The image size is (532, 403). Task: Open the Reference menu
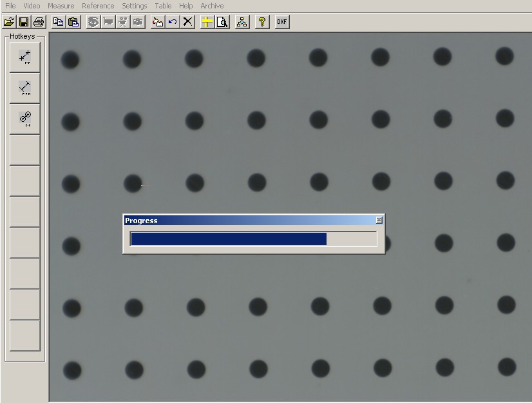(98, 6)
